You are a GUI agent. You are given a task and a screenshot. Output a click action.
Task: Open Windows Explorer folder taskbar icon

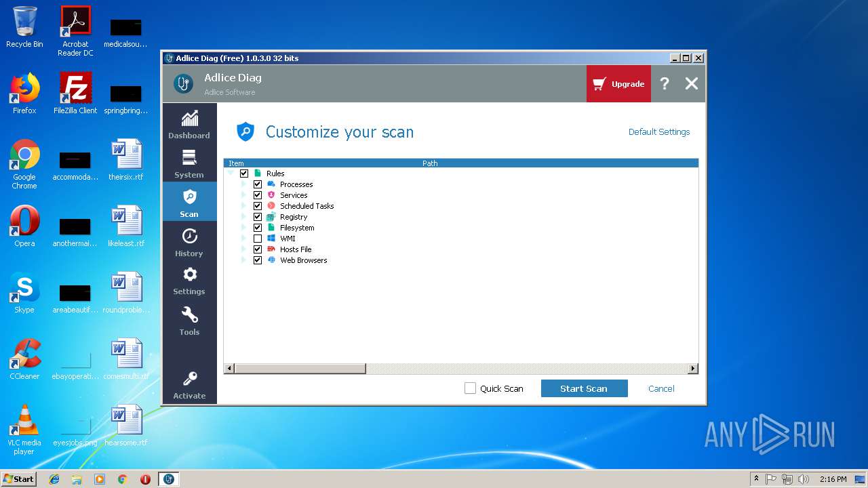(x=77, y=479)
